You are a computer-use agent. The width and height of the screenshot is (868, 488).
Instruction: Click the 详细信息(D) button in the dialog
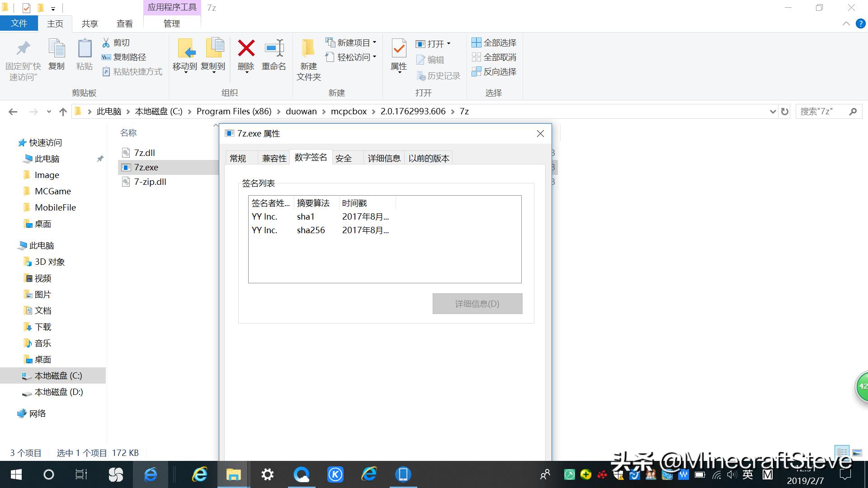[476, 304]
